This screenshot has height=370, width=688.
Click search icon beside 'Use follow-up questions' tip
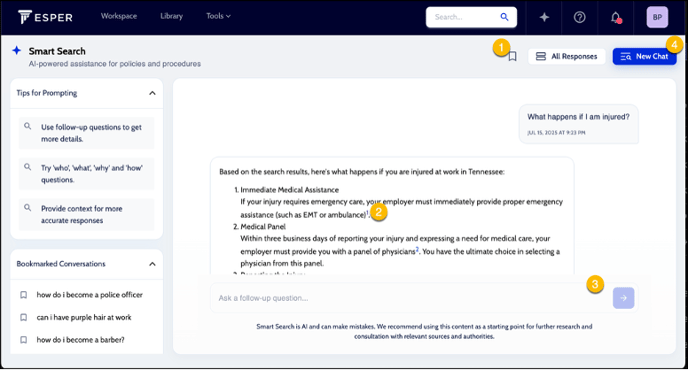click(28, 126)
